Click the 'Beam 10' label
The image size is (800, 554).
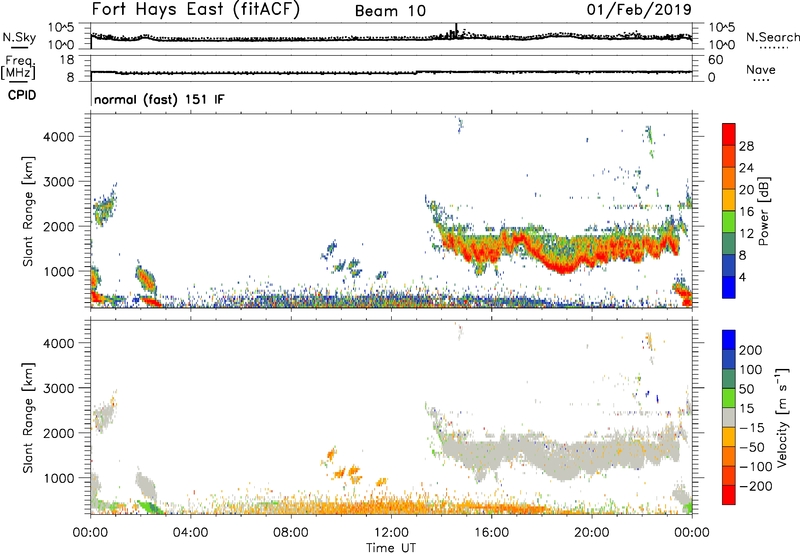coord(390,11)
